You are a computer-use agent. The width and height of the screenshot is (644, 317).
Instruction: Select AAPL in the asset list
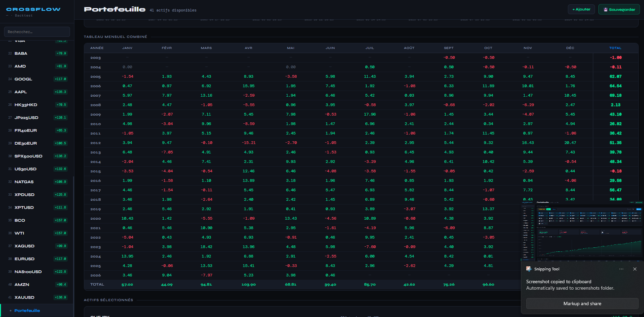tap(37, 92)
